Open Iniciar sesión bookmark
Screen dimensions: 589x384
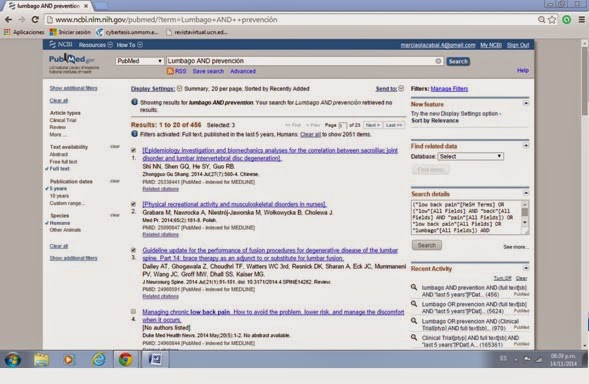click(70, 32)
